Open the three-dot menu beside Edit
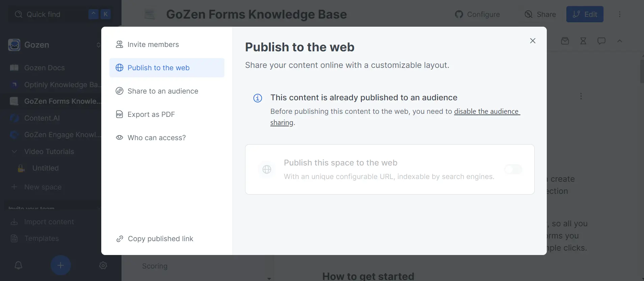Viewport: 644px width, 281px height. click(619, 14)
